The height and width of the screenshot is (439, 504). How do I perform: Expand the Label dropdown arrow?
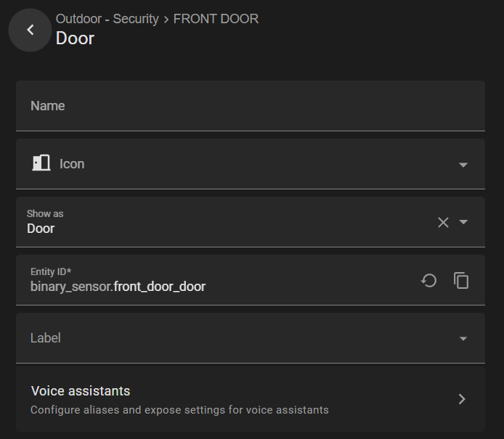463,338
